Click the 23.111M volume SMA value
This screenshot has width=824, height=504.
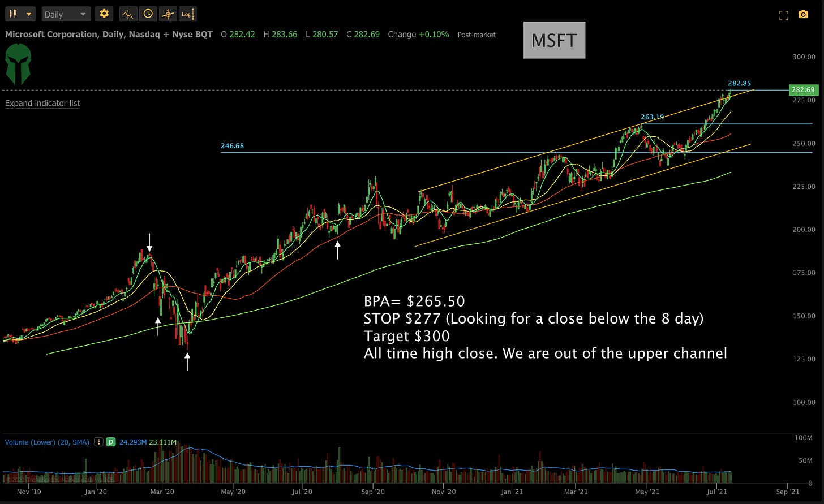(x=162, y=442)
